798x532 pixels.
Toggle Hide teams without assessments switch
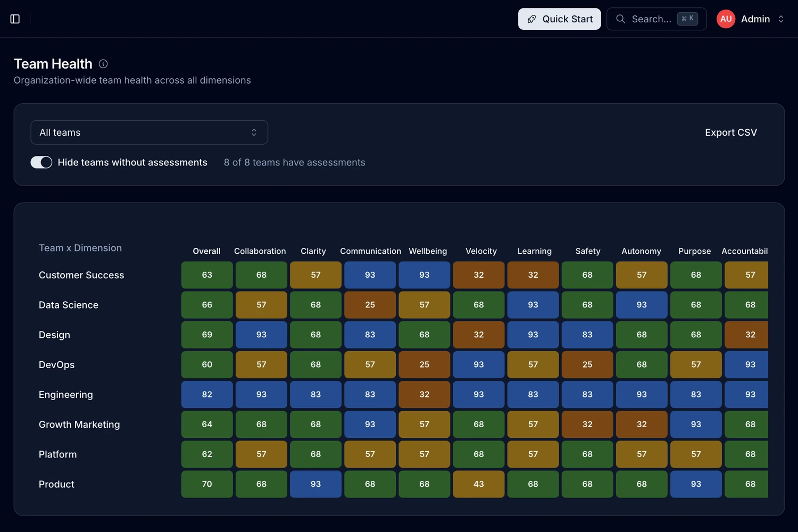click(41, 162)
